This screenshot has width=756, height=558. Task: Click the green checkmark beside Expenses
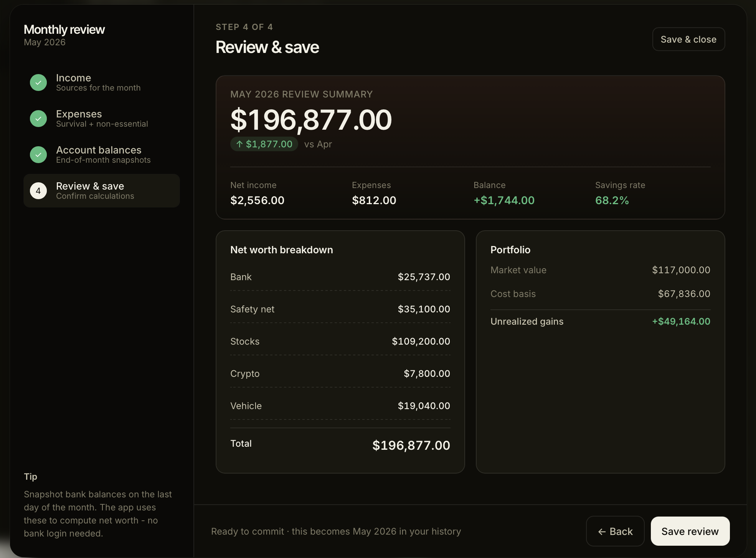(38, 119)
